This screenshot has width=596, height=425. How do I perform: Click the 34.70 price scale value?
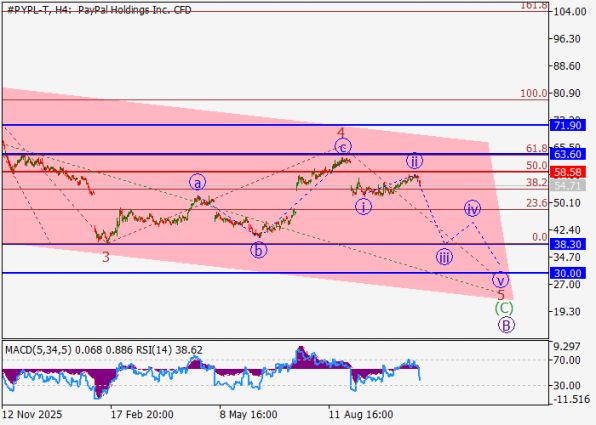[567, 257]
